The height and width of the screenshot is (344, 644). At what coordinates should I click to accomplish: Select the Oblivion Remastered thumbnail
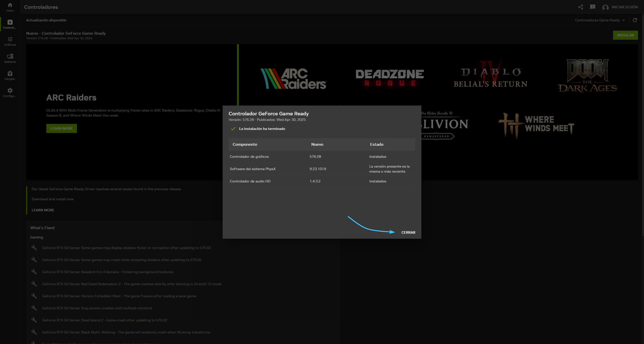[445, 125]
